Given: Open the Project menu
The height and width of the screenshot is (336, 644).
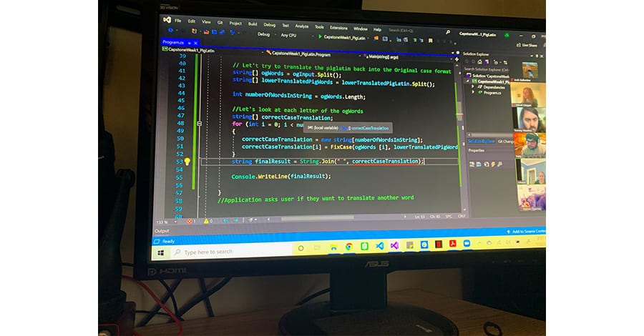Looking at the screenshot, I should point(235,24).
